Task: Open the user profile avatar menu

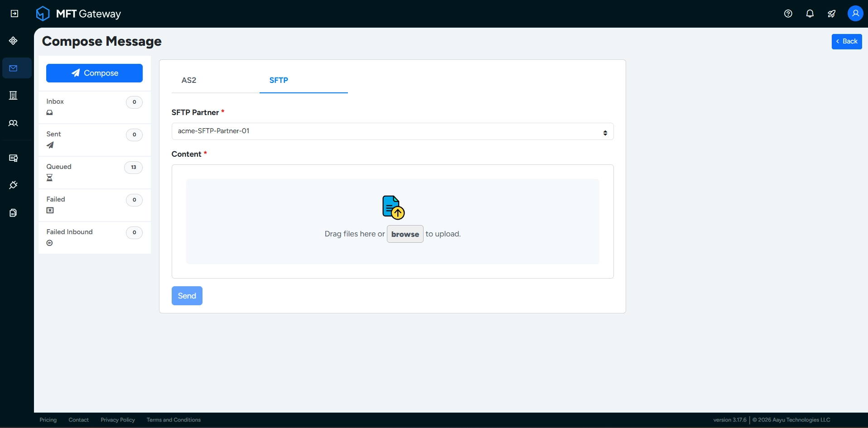Action: pyautogui.click(x=855, y=14)
